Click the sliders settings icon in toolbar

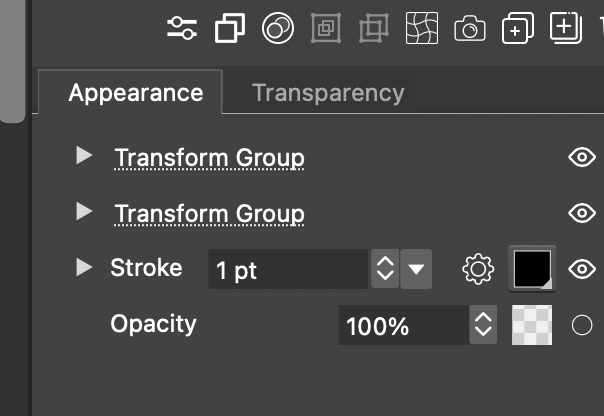coord(182,29)
